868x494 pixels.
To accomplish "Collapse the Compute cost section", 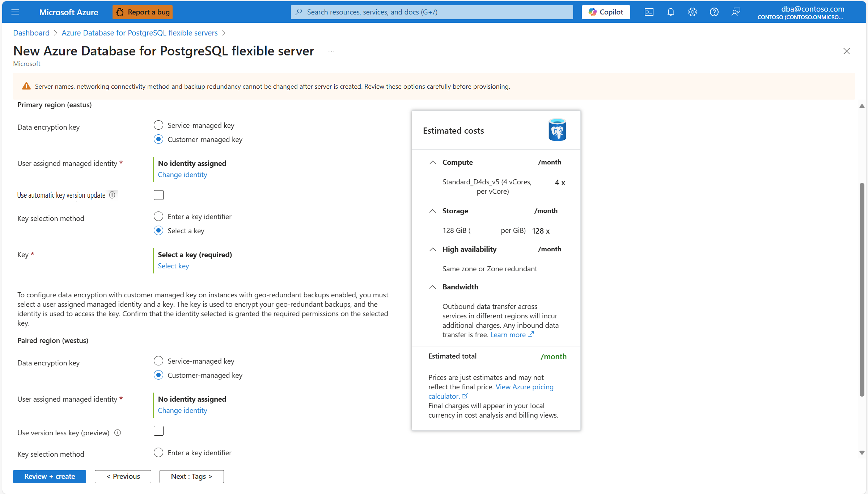I will [x=432, y=162].
